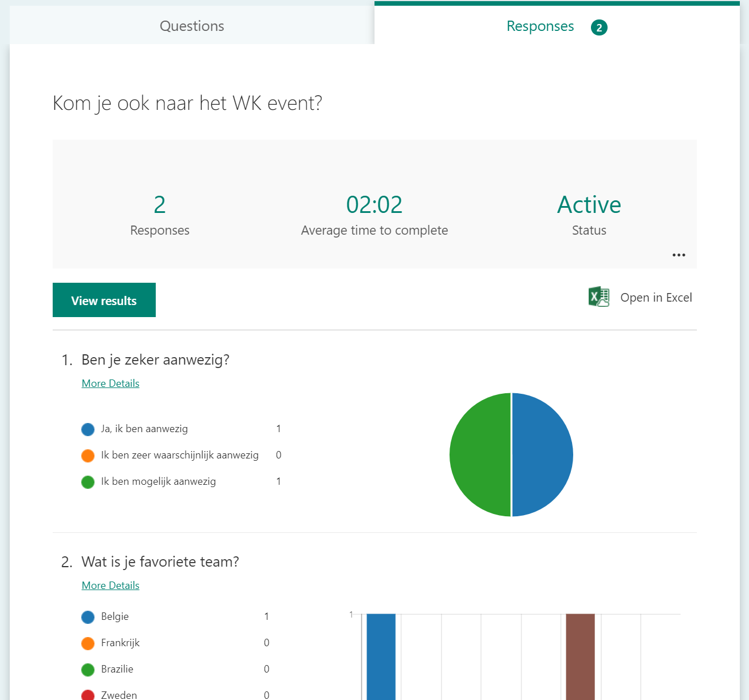Viewport: 749px width, 700px height.
Task: Click 'Ik ben zeer waarschijnlijk aanwezig' option text
Action: click(180, 455)
